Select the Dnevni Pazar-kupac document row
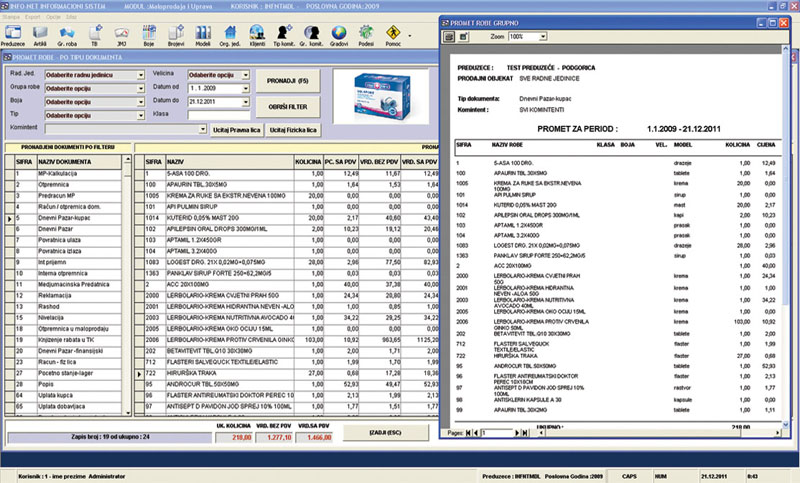The height and width of the screenshot is (483, 800). click(68, 218)
